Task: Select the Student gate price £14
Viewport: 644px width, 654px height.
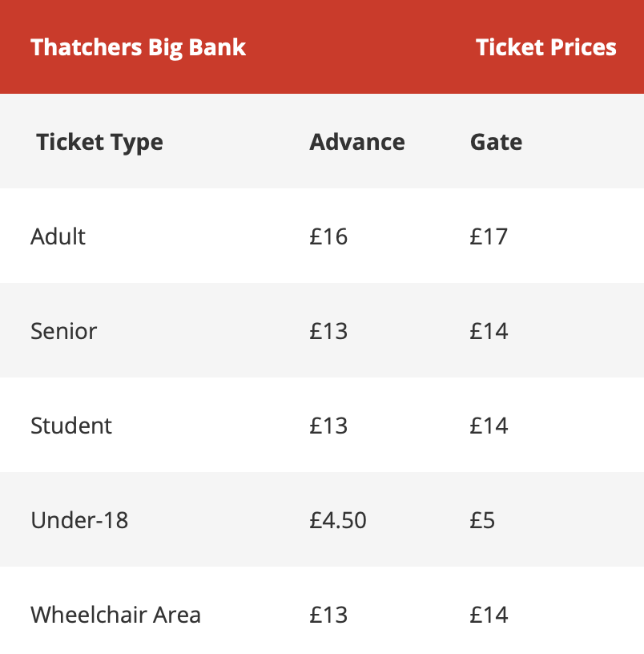Action: click(x=489, y=426)
